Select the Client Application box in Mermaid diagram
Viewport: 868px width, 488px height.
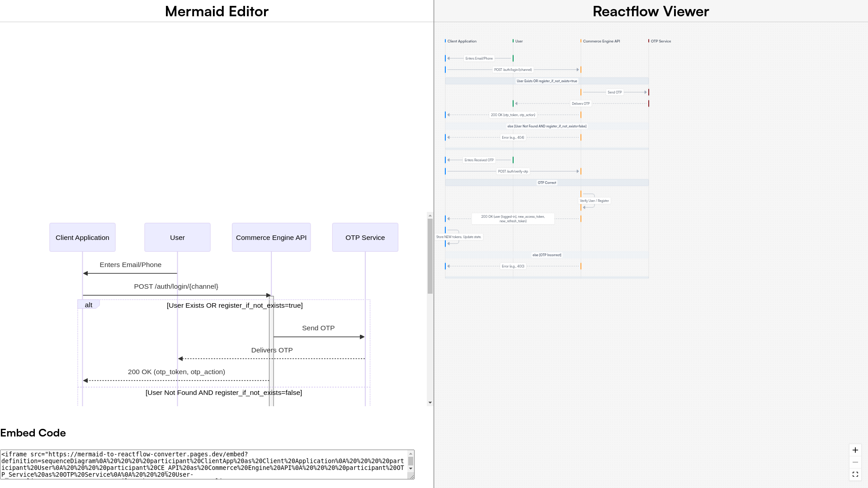tap(82, 237)
